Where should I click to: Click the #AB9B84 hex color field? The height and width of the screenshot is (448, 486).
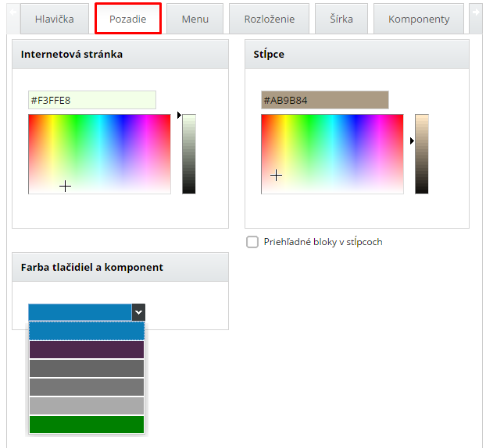point(325,100)
